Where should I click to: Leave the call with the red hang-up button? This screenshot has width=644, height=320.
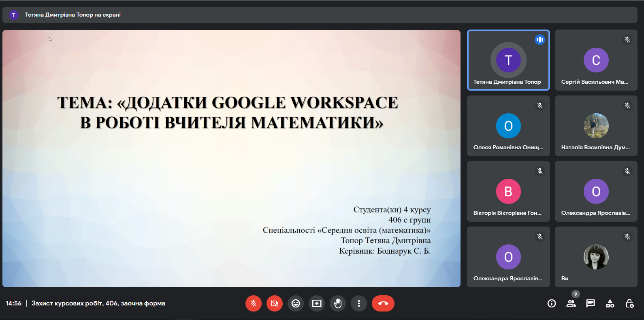coord(383,303)
